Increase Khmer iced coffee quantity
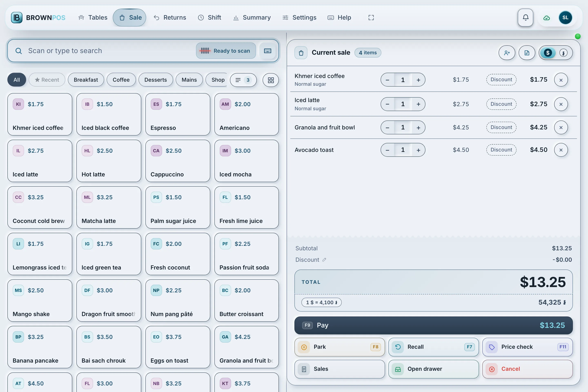588x392 pixels. [418, 80]
